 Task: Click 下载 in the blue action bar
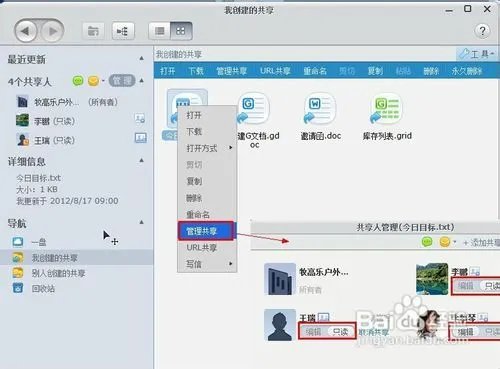(x=196, y=71)
